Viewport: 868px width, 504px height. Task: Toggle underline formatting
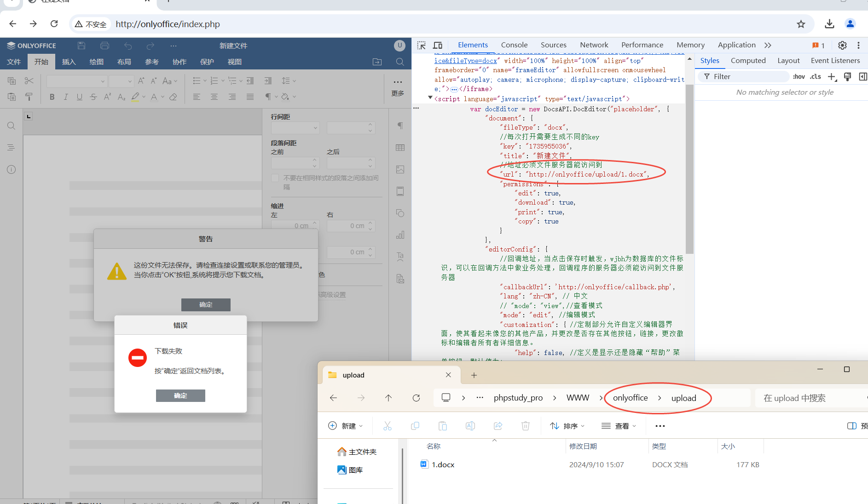(x=80, y=97)
